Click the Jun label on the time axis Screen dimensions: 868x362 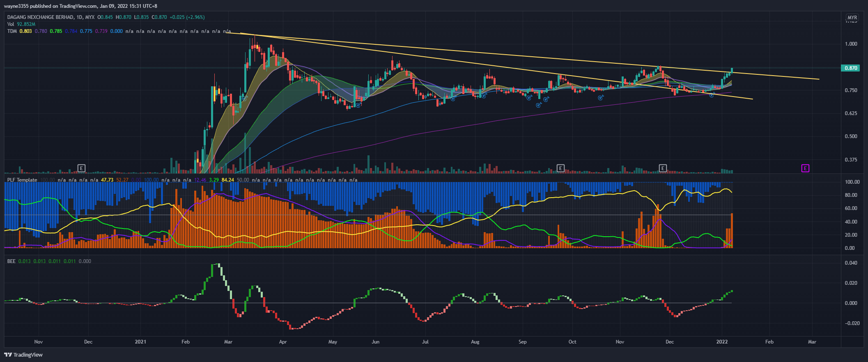[375, 342]
